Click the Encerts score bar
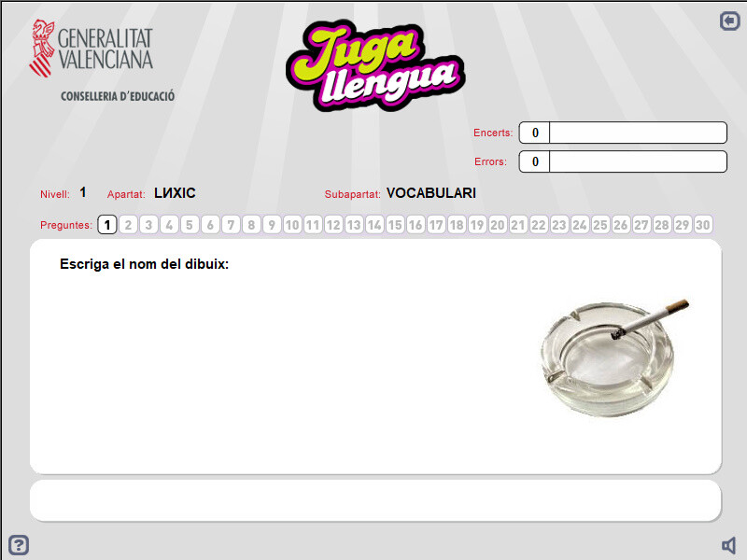The width and height of the screenshot is (747, 560). tap(623, 133)
